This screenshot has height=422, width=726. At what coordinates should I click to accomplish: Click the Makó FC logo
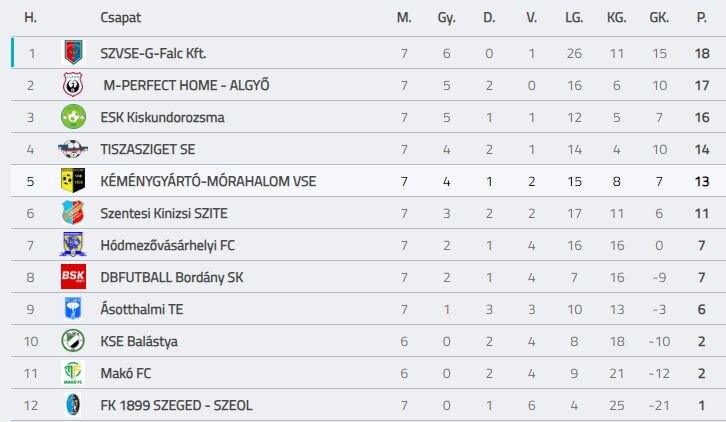73,372
